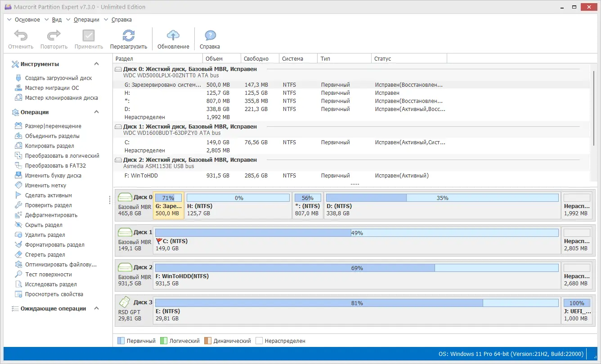Viewport: 601px width, 364px height.
Task: Sort by the Тип column header
Action: [345, 59]
